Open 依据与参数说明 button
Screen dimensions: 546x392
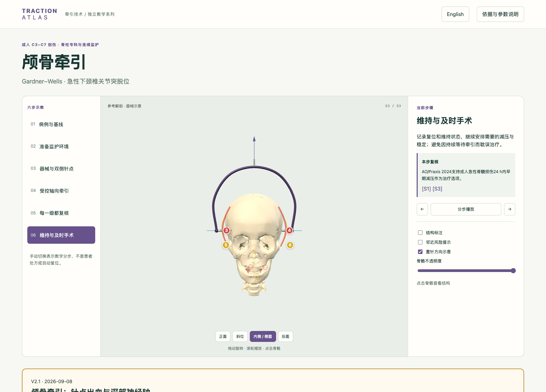(x=500, y=14)
